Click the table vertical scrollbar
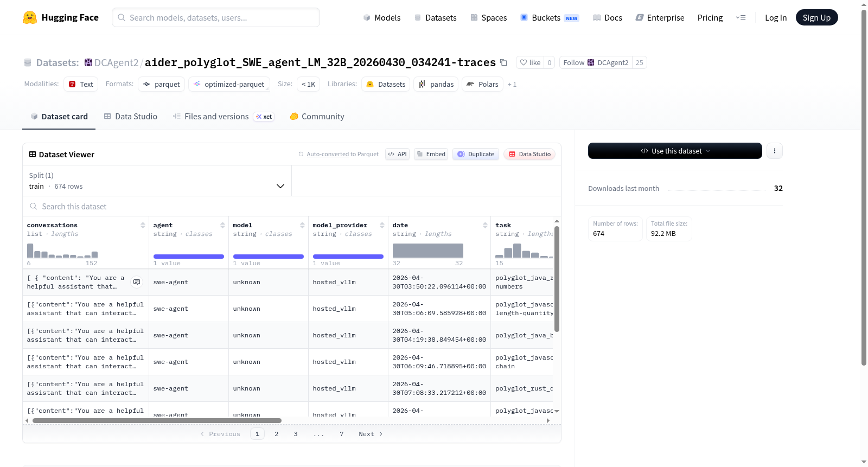The image size is (868, 467). coord(557,279)
